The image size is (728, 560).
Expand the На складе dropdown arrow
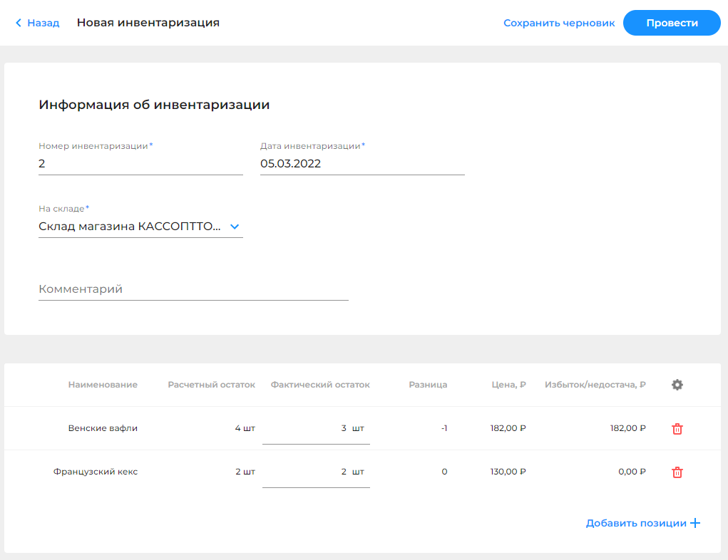coord(235,227)
